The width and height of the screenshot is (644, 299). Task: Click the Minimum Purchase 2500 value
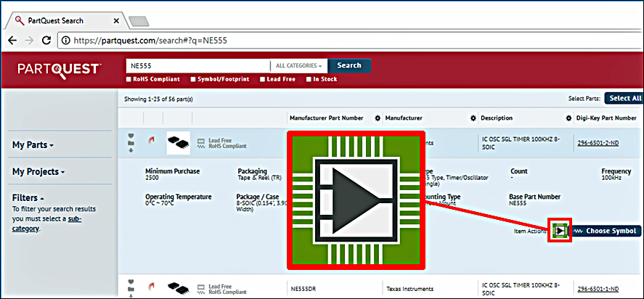(151, 179)
